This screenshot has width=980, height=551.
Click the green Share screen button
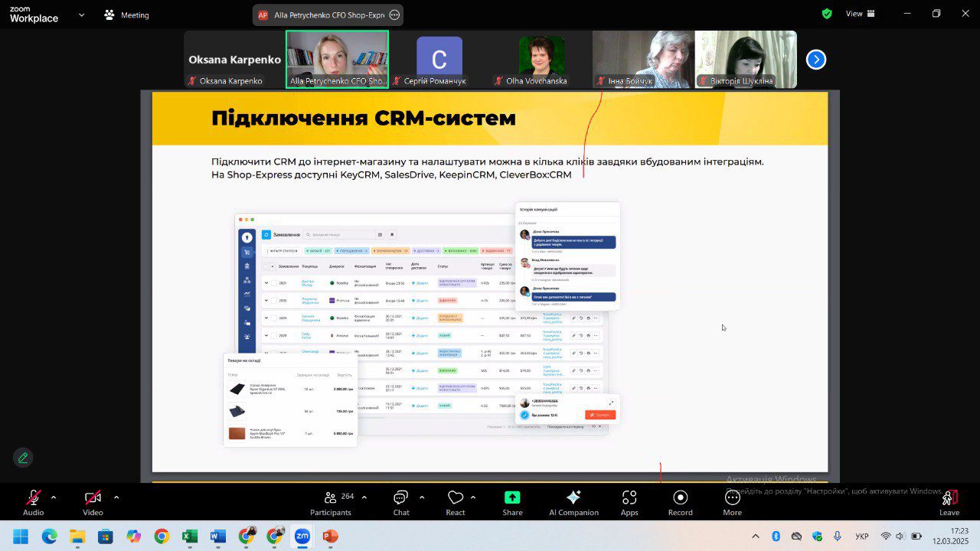[x=512, y=502]
